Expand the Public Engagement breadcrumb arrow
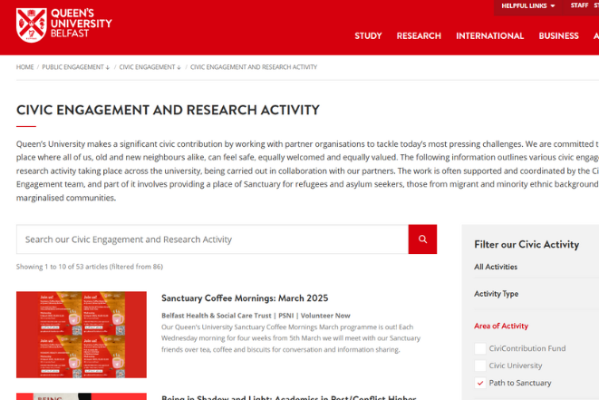 pyautogui.click(x=108, y=67)
